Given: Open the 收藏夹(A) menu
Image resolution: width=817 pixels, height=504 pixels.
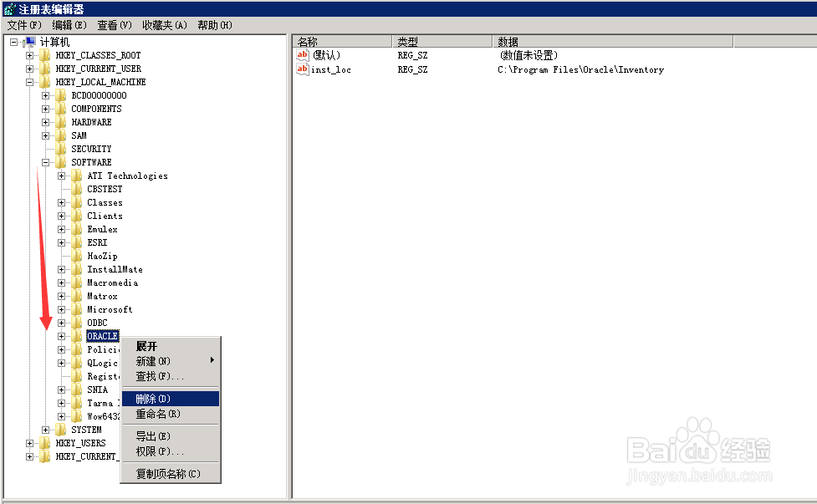Looking at the screenshot, I should tap(164, 25).
